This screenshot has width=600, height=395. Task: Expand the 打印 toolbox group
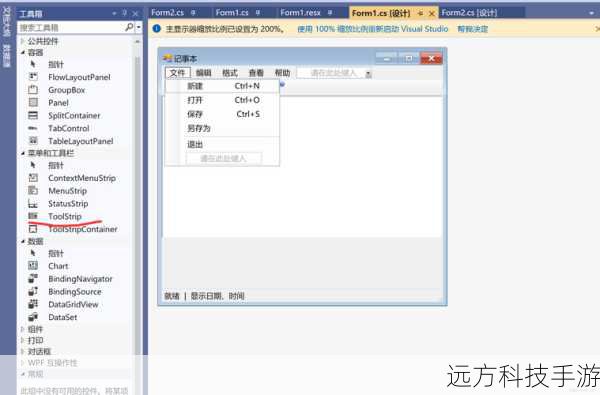(23, 340)
